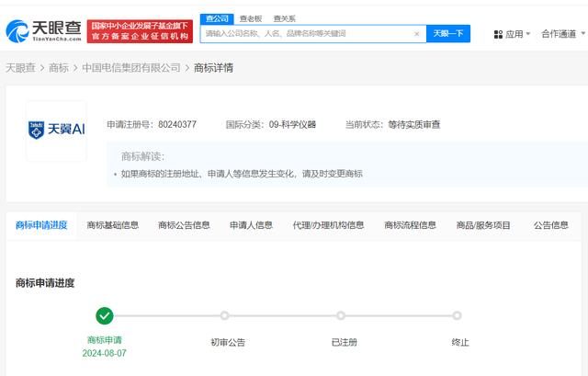Image resolution: width=588 pixels, height=376 pixels.
Task: Switch to 查关系 search tab
Action: click(284, 17)
